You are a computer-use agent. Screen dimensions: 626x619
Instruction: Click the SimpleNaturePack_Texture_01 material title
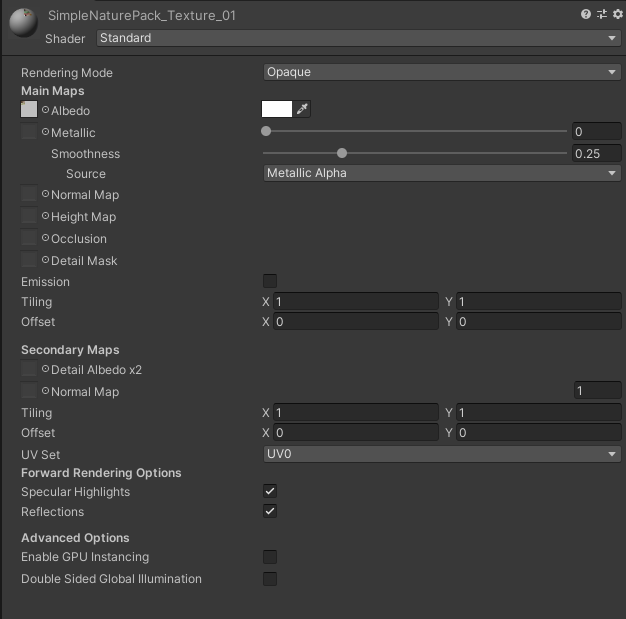click(x=142, y=16)
